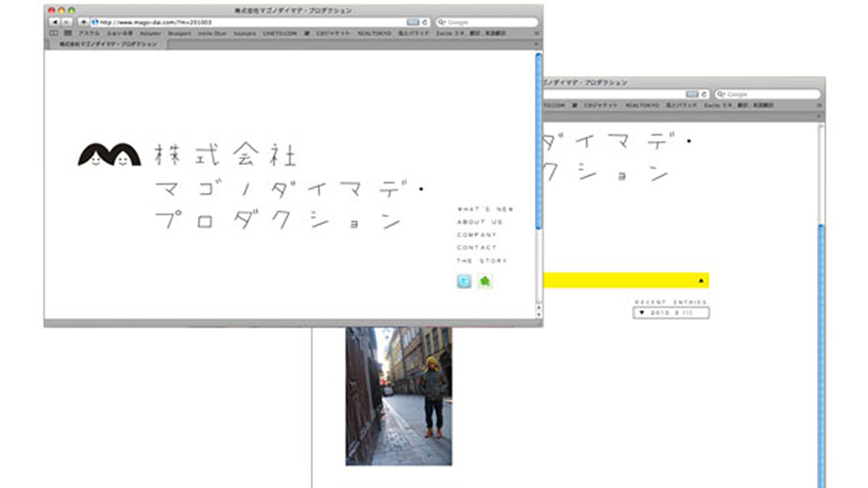
Task: Click the yellow bar in the back window
Action: 626,280
